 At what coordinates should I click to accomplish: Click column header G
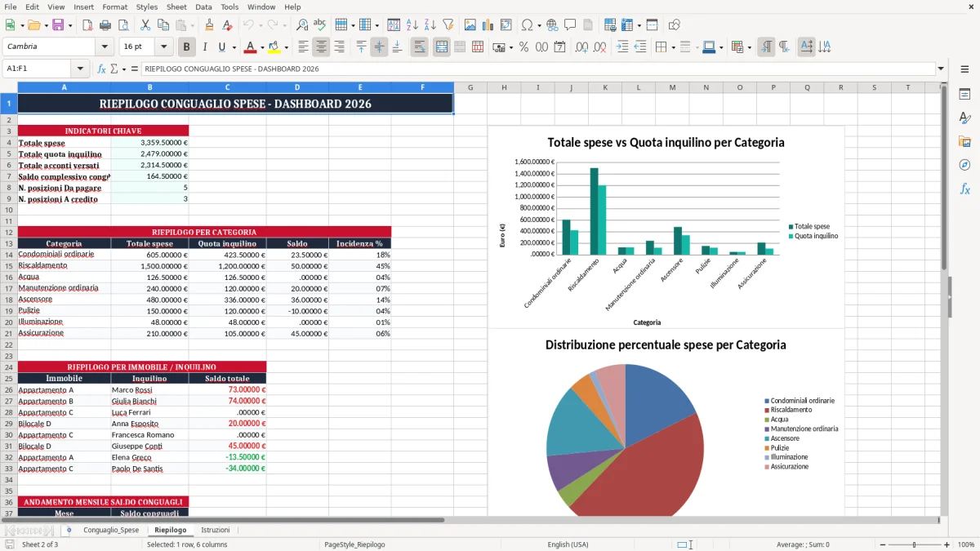[470, 87]
